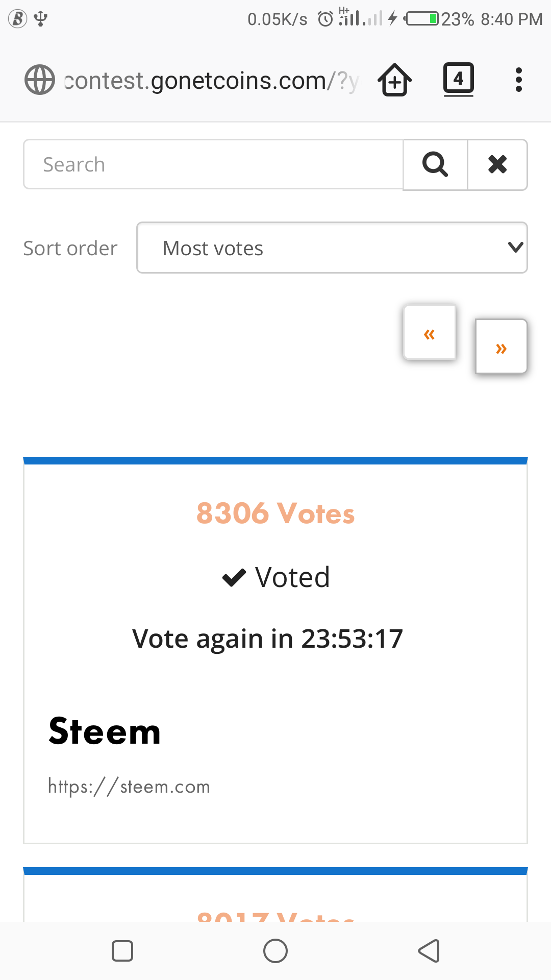Go to the next page of results
This screenshot has width=551, height=980.
pyautogui.click(x=501, y=347)
